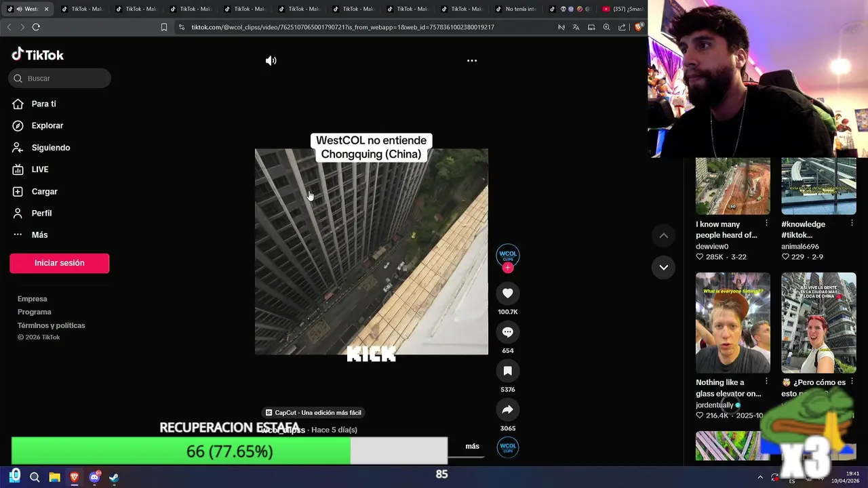Image resolution: width=868 pixels, height=488 pixels.
Task: Open the video's three-dot options menu
Action: 472,60
